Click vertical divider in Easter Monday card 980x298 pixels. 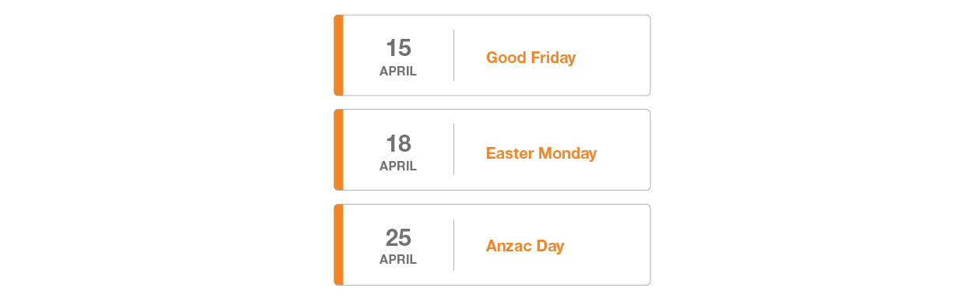point(454,149)
